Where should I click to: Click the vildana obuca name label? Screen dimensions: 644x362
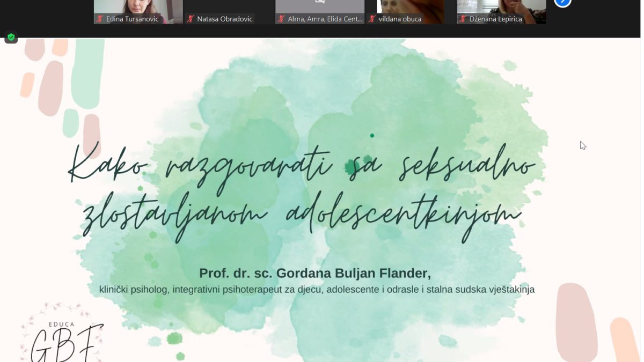point(400,19)
